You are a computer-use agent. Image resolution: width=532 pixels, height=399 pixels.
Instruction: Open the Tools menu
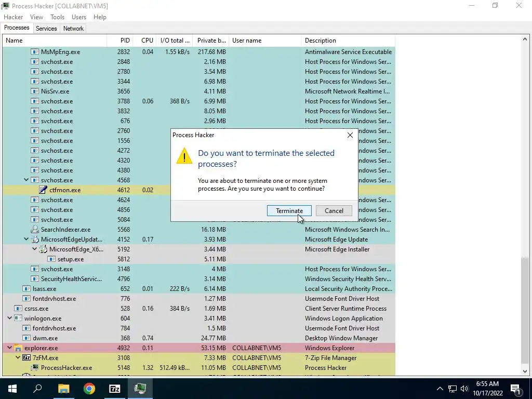tap(57, 17)
